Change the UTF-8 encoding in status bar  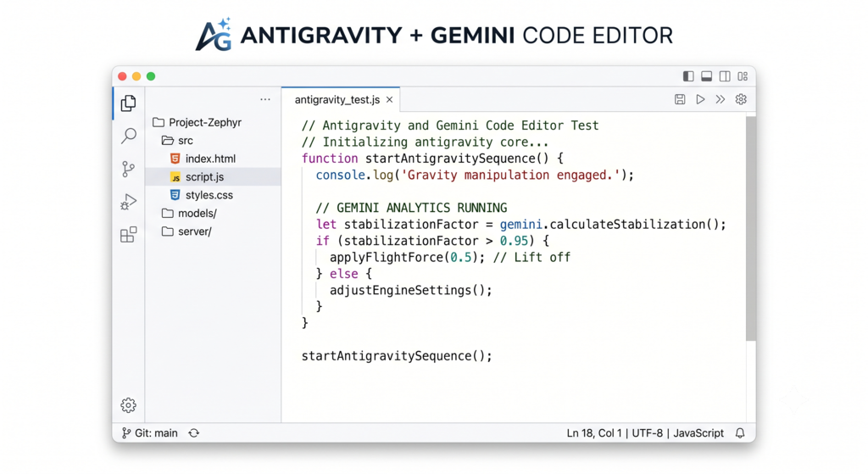point(647,433)
